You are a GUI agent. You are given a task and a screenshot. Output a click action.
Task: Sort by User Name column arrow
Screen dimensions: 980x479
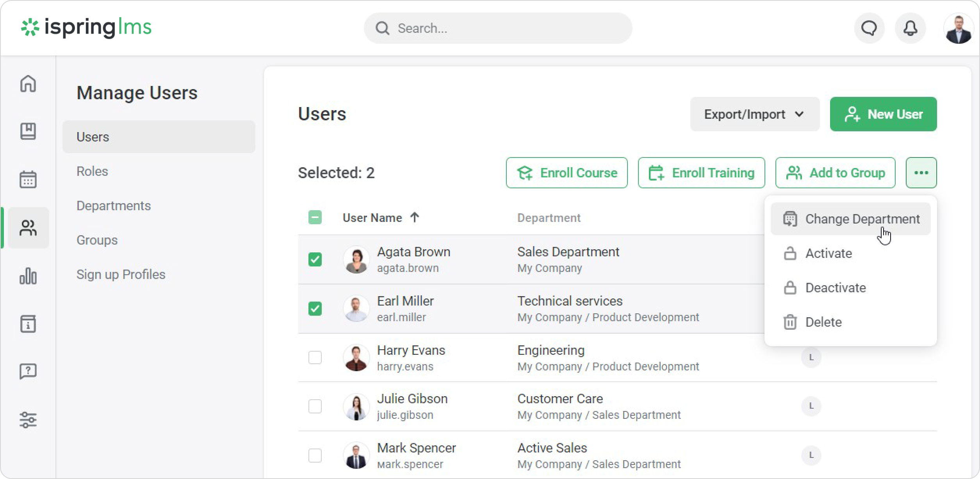(415, 217)
